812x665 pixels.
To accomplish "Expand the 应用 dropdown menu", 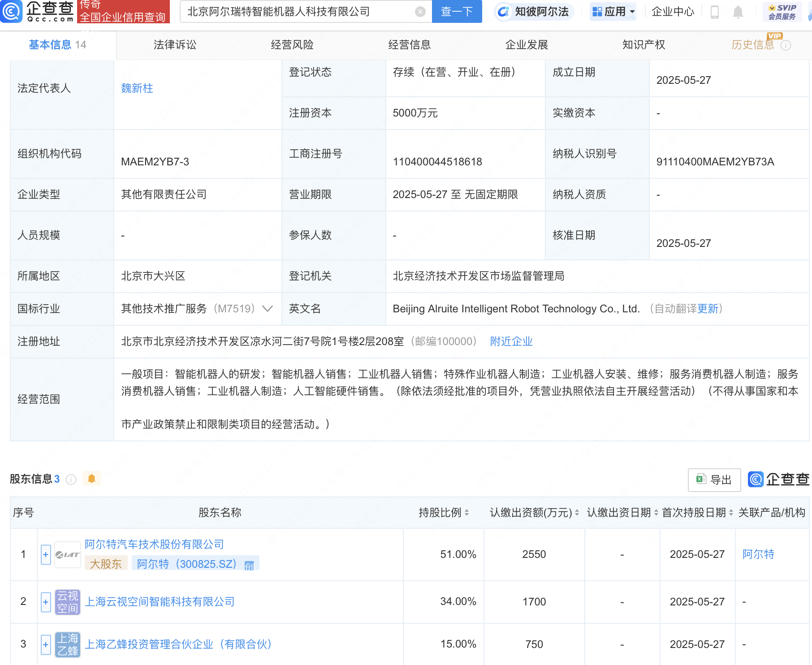I will coord(613,12).
